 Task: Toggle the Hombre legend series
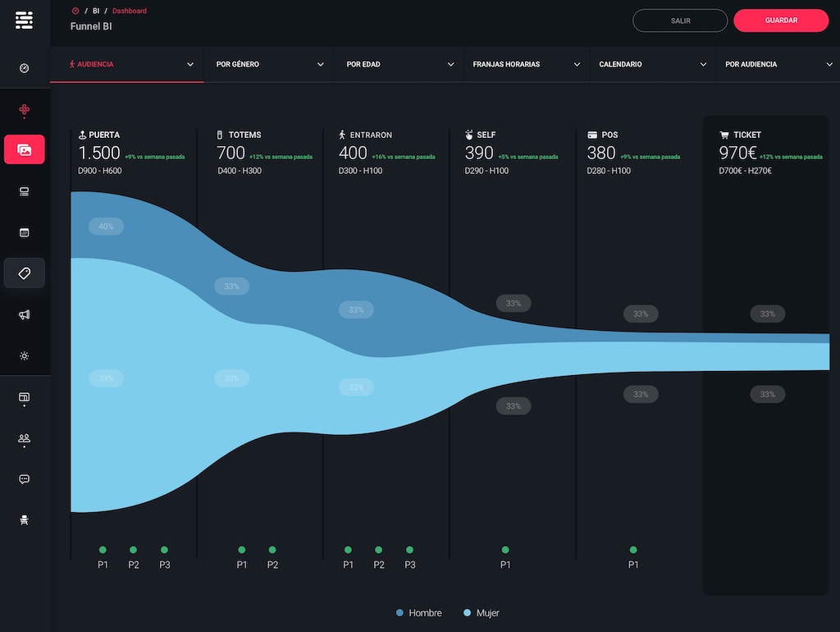coord(418,613)
